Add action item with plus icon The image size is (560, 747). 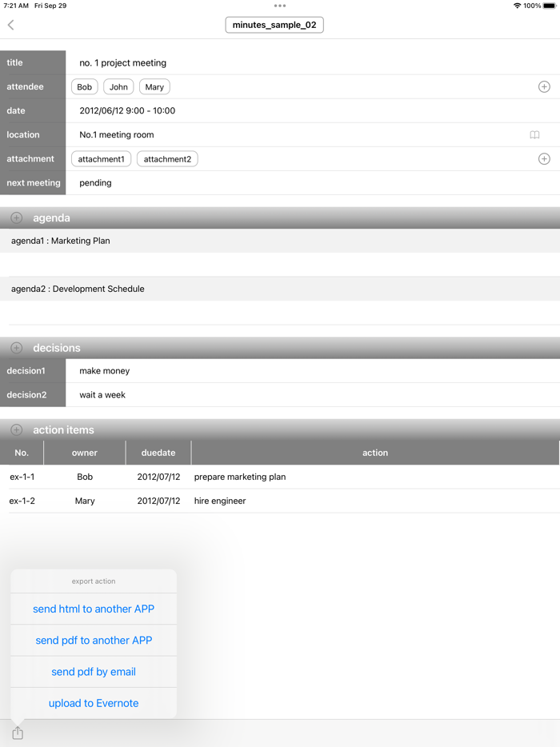coord(17,429)
